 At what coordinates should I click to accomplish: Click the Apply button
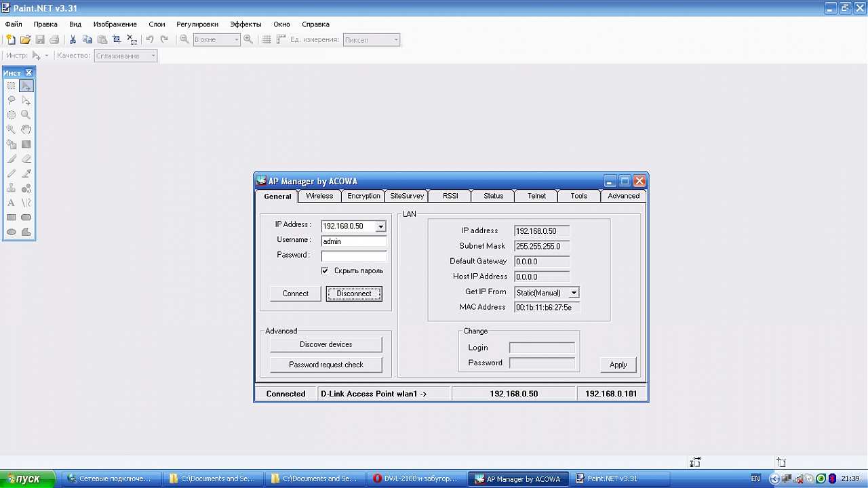[618, 365]
